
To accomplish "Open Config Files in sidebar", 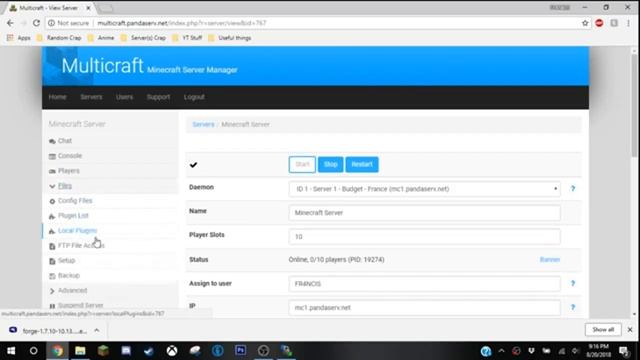I will [x=75, y=200].
